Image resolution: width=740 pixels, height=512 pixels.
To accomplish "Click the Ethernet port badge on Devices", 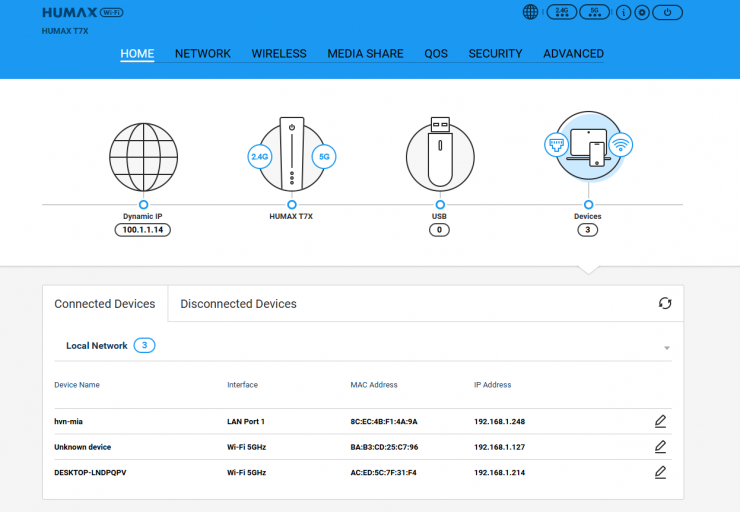I will 556,144.
